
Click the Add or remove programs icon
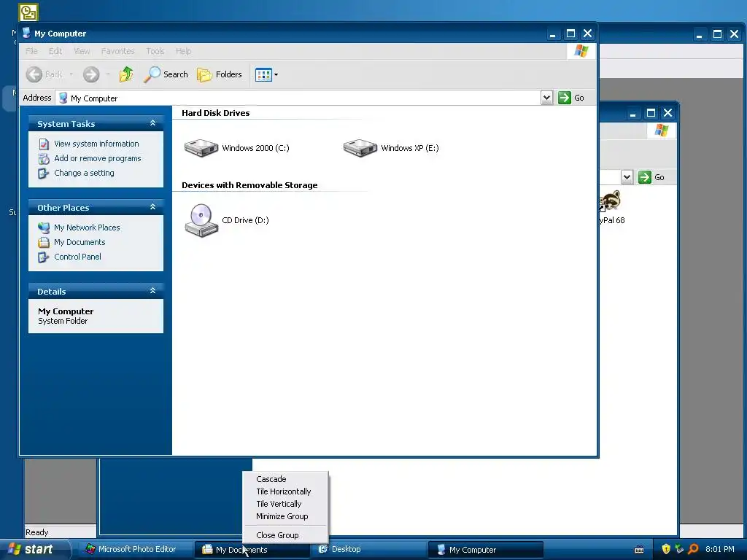(x=44, y=158)
